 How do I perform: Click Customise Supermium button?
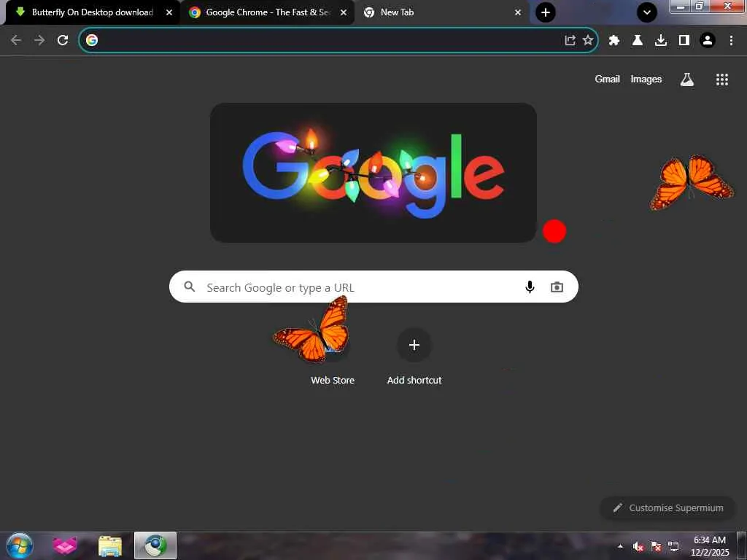click(x=668, y=507)
